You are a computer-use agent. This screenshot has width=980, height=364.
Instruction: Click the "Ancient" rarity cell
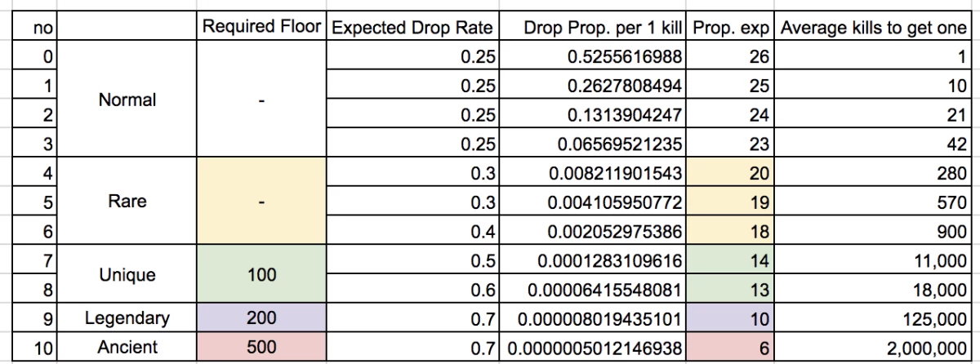[127, 348]
